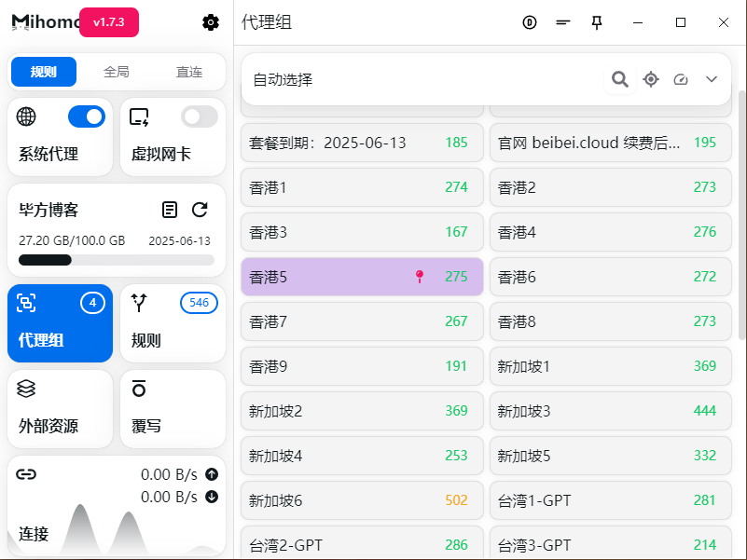747x560 pixels.
Task: Click the speed test speedometer icon
Action: (680, 79)
